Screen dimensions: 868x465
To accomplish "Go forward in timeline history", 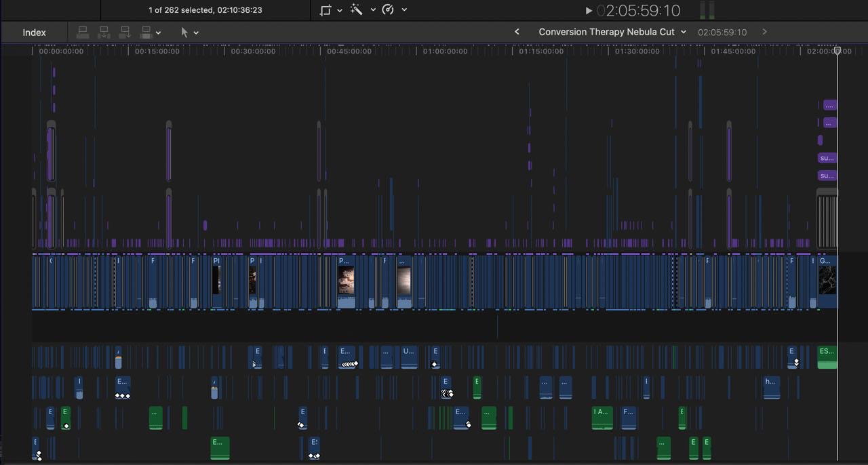I will (764, 32).
